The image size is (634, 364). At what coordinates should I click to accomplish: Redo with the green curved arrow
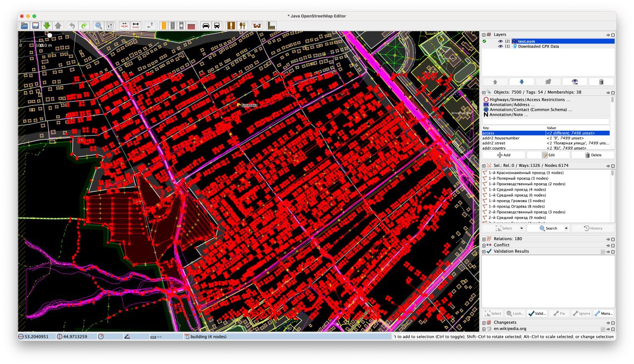click(84, 25)
